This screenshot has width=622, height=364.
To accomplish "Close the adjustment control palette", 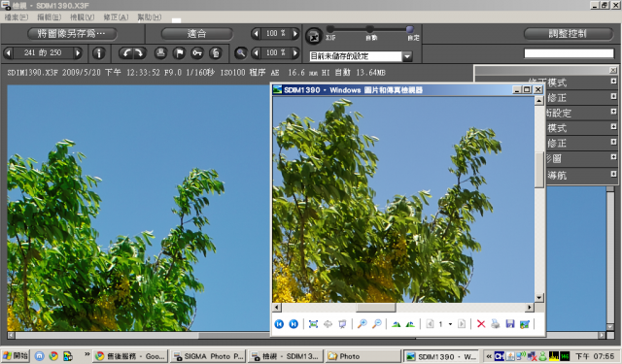I will click(613, 70).
